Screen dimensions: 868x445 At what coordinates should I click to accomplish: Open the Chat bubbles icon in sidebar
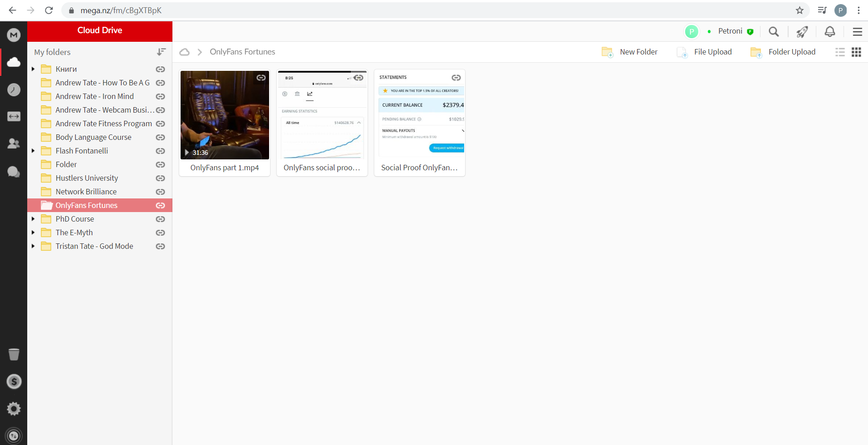click(14, 172)
